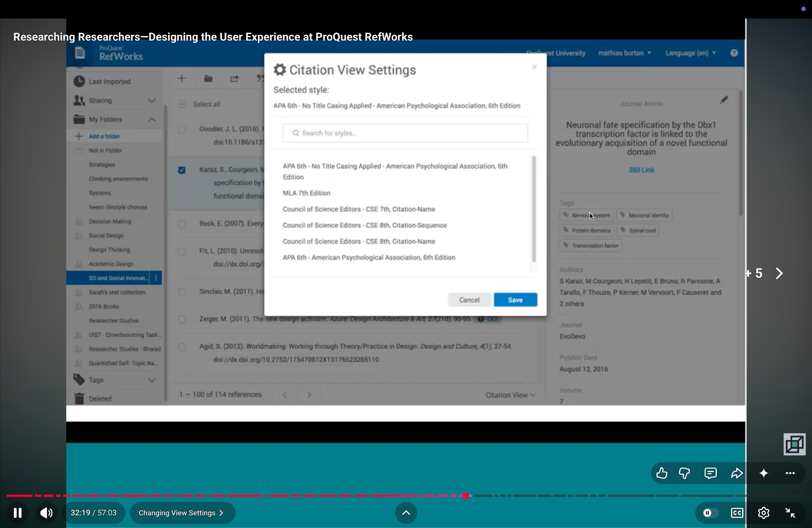Screen dimensions: 812x528
Task: Edit the reference with the pencil icon
Action: point(724,100)
